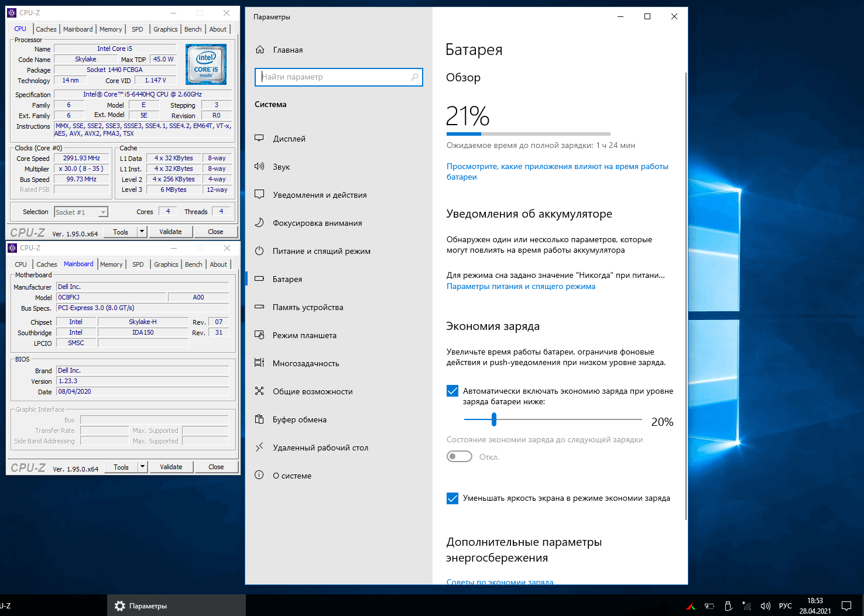This screenshot has height=616, width=864.
Task: Open Параметры питания и спящего режима link
Action: (x=521, y=286)
